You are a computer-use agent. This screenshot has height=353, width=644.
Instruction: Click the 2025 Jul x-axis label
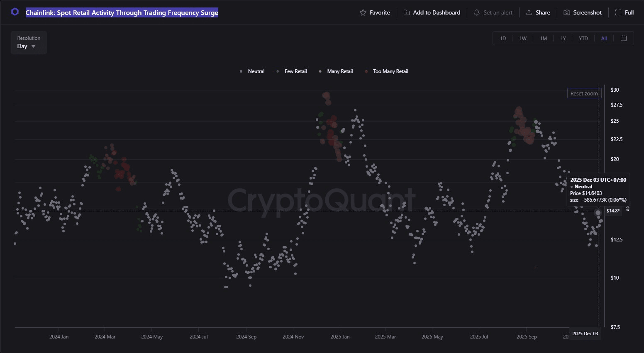[479, 337]
